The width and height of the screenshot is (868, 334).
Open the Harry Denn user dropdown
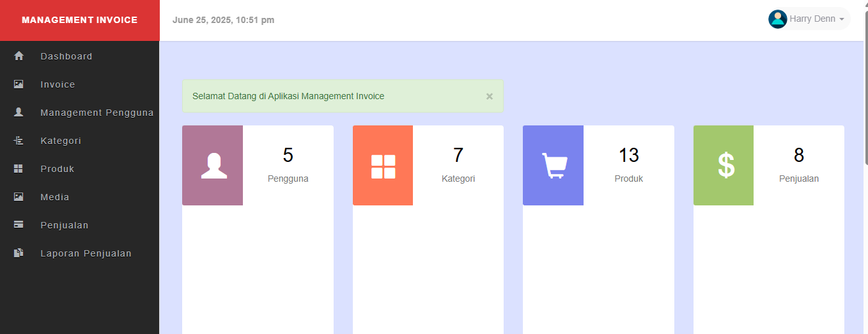[812, 19]
